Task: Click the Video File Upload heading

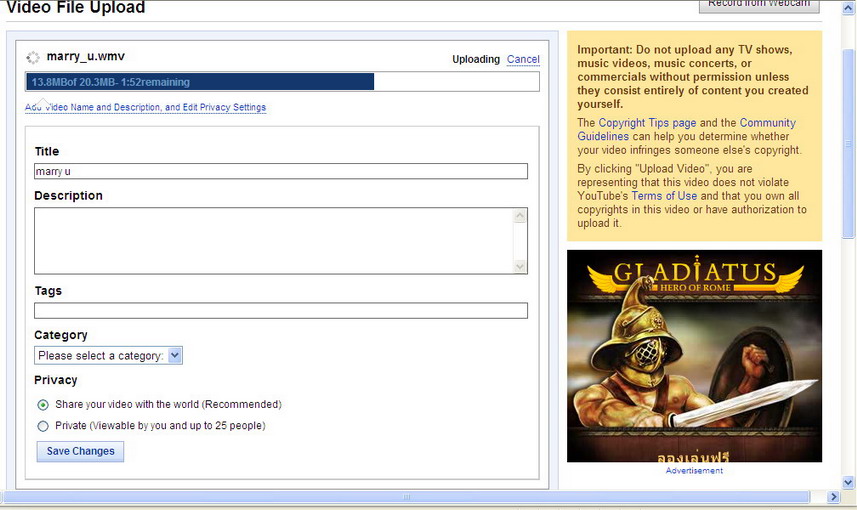Action: [x=75, y=8]
